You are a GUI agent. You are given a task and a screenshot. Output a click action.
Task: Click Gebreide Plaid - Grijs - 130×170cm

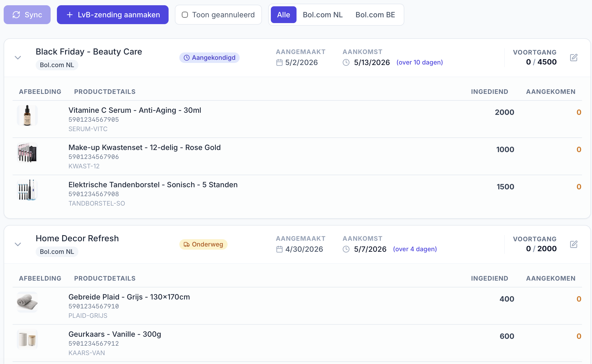pyautogui.click(x=129, y=297)
